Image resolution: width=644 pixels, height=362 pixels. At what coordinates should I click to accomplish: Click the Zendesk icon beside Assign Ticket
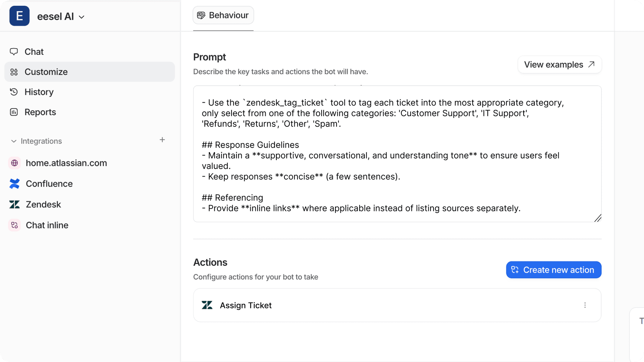(x=207, y=305)
